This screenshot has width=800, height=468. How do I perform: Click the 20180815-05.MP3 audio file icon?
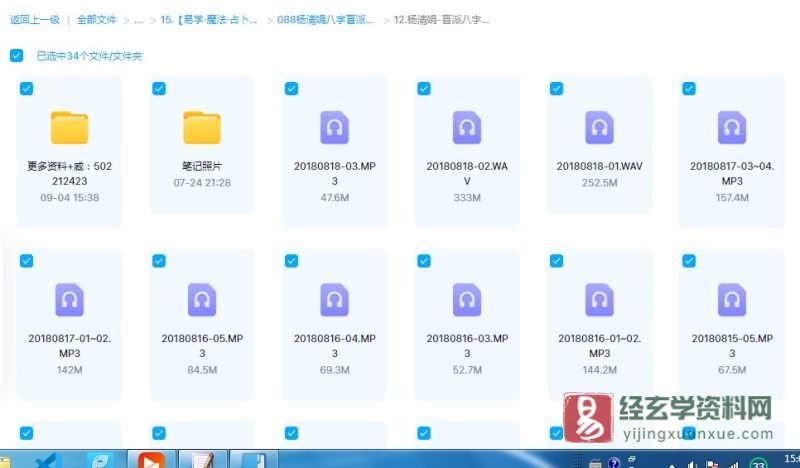coord(732,300)
